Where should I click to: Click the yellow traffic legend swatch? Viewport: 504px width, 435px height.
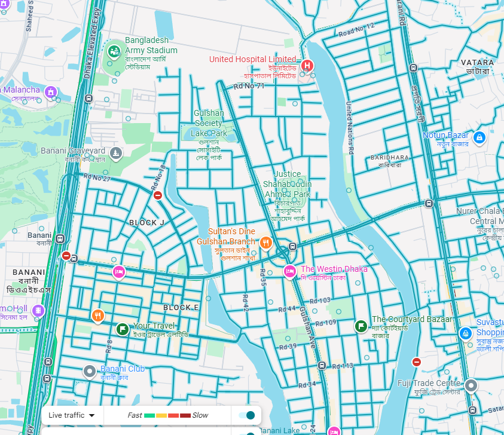[161, 415]
